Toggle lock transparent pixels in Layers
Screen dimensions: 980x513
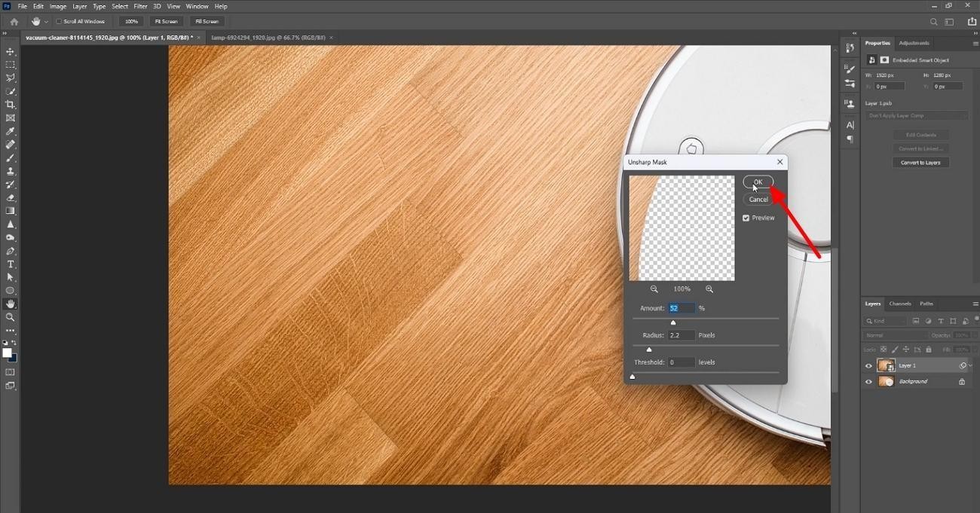click(884, 350)
